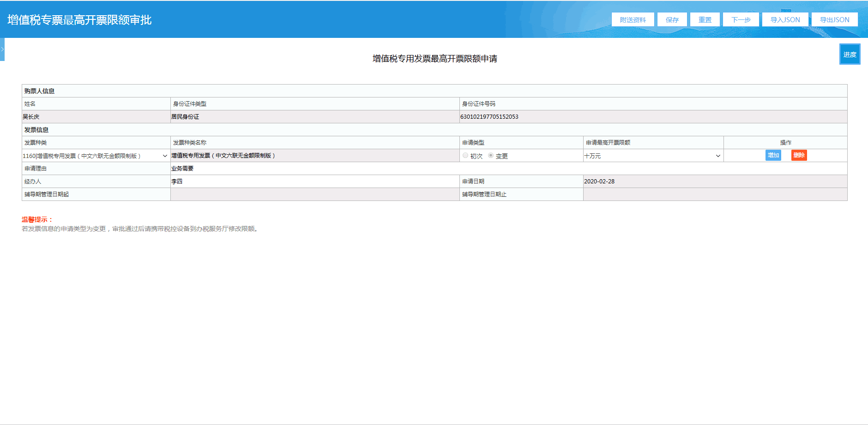Click 导出JSON to export data

[834, 20]
